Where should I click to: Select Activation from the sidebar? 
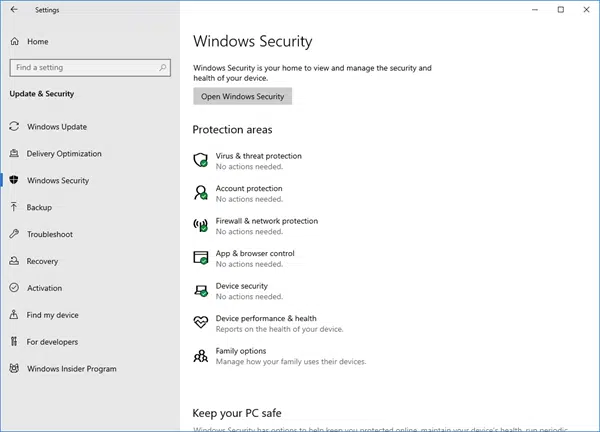pyautogui.click(x=44, y=288)
